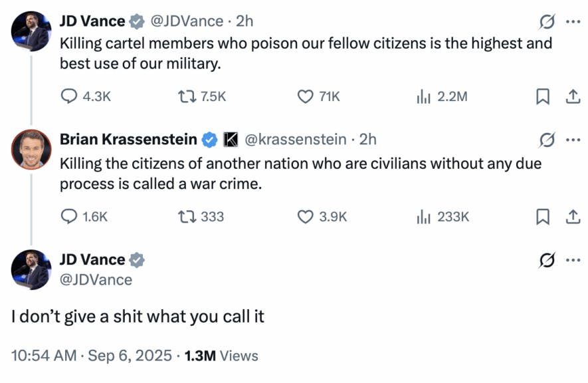Open Brian Krassenstein's profile picture

[31, 150]
